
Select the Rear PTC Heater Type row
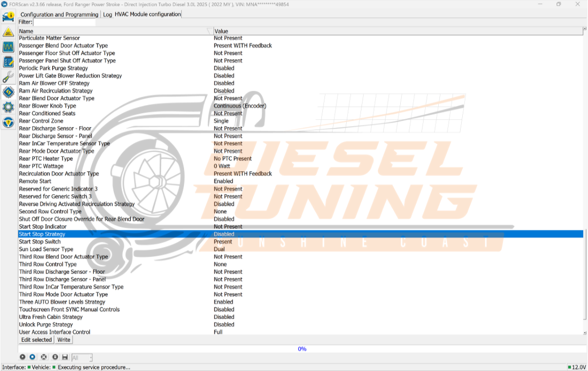301,158
